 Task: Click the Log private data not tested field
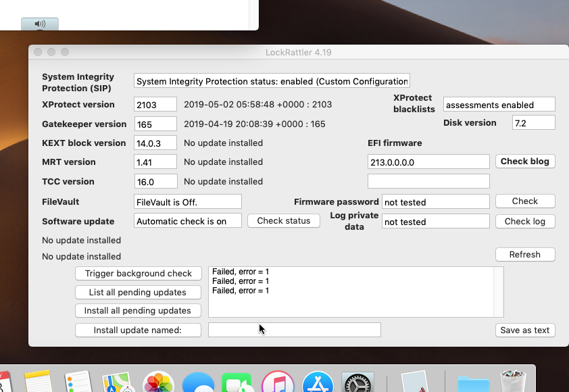435,222
